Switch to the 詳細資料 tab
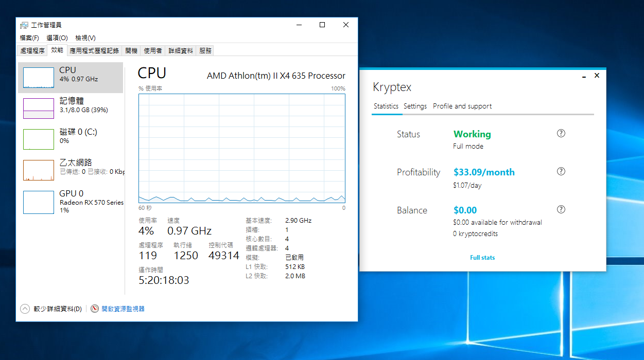The height and width of the screenshot is (360, 644). (181, 50)
